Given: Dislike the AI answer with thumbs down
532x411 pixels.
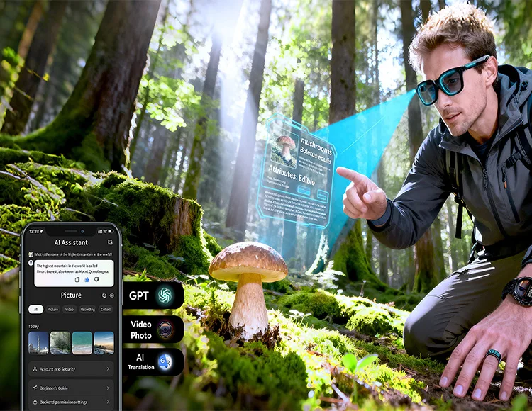Looking at the screenshot, I should coord(96,279).
